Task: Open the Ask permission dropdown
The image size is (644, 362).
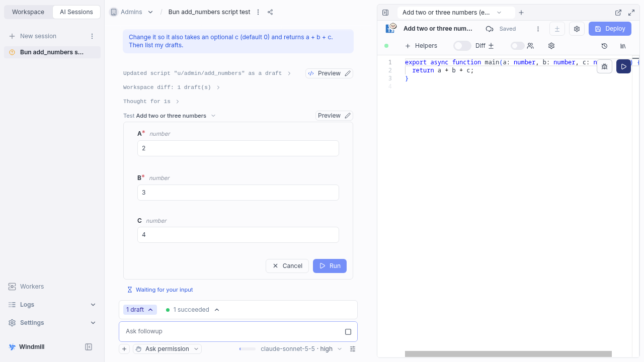Action: (167, 349)
